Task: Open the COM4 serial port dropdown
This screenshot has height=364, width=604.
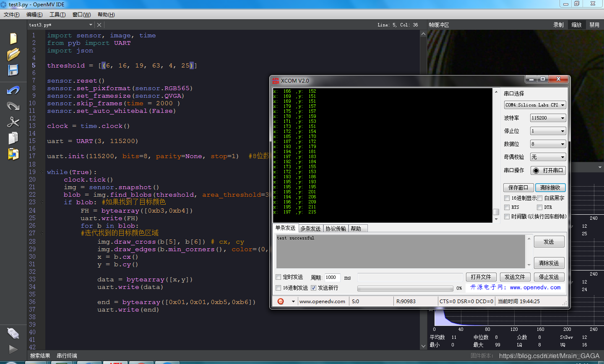Action: coord(535,105)
